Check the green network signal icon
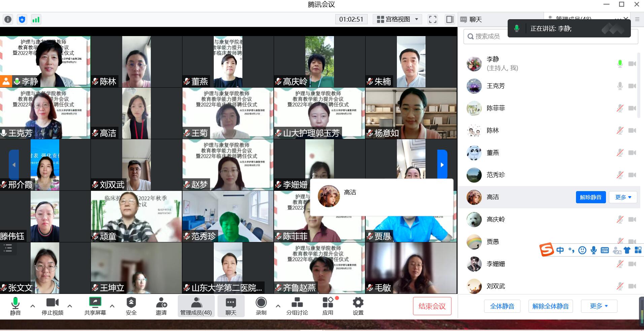 pyautogui.click(x=36, y=20)
